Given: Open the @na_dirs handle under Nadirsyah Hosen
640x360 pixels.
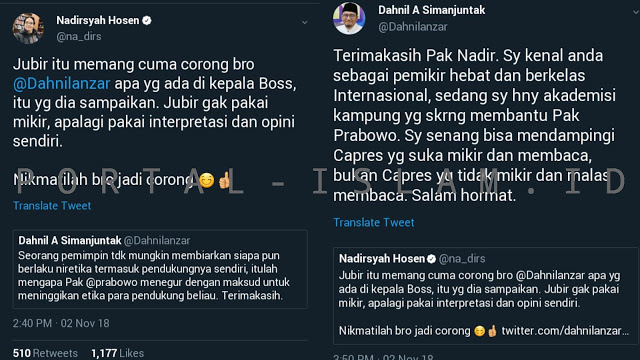Looking at the screenshot, I should (x=79, y=37).
